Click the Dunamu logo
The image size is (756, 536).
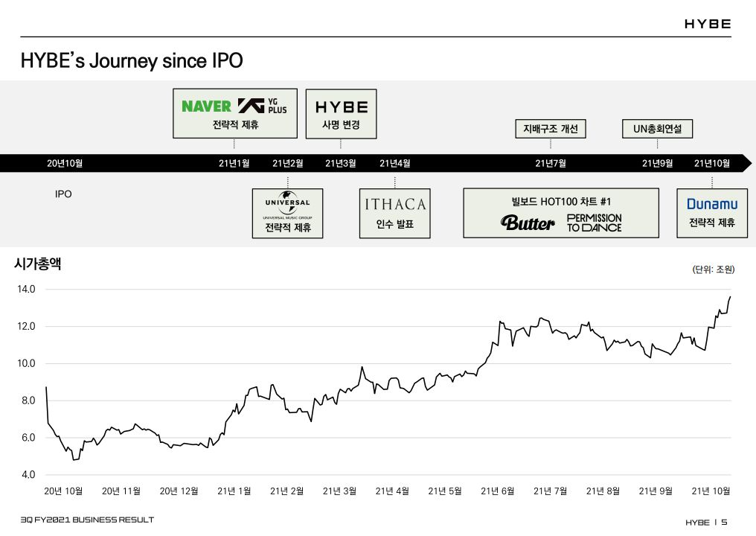coord(712,204)
